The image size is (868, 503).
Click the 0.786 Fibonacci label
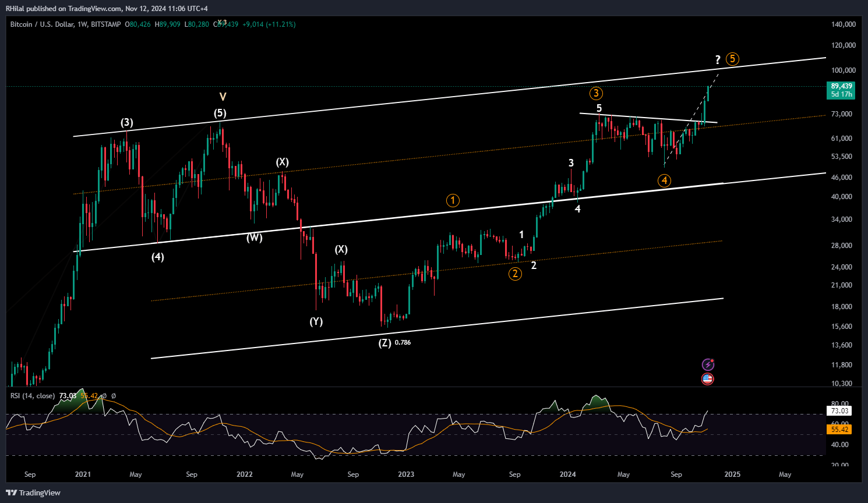pyautogui.click(x=403, y=343)
